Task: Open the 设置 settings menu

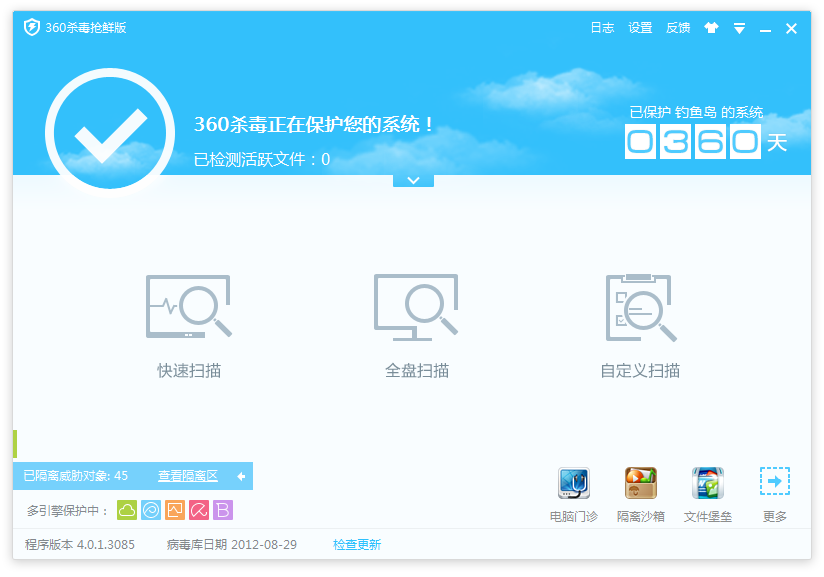Action: (640, 28)
